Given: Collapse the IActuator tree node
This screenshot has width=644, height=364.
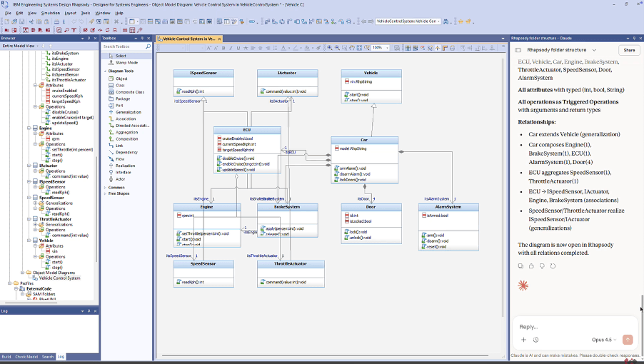Looking at the screenshot, I should point(29,166).
